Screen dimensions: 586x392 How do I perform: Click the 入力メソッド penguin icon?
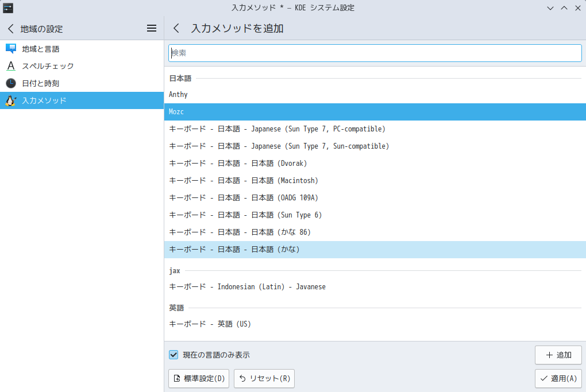click(11, 100)
